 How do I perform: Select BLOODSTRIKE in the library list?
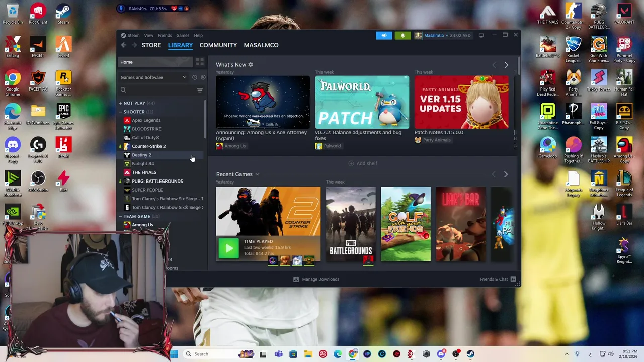pos(146,129)
